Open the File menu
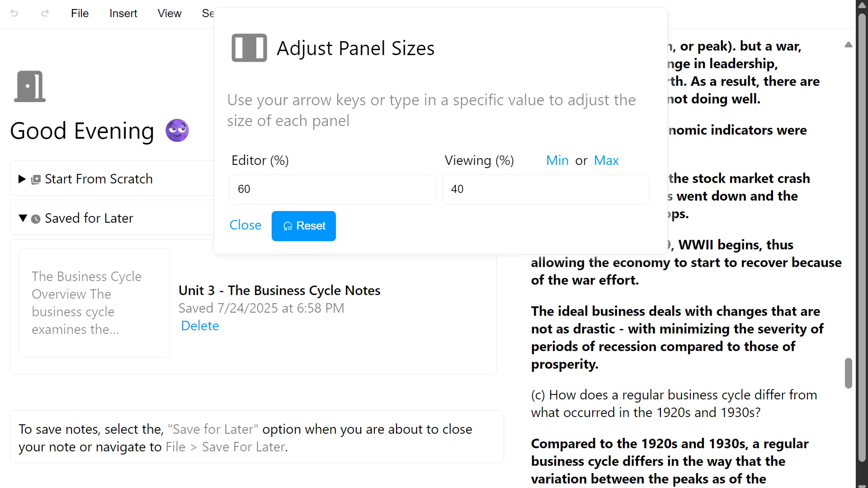The image size is (868, 488). point(80,14)
